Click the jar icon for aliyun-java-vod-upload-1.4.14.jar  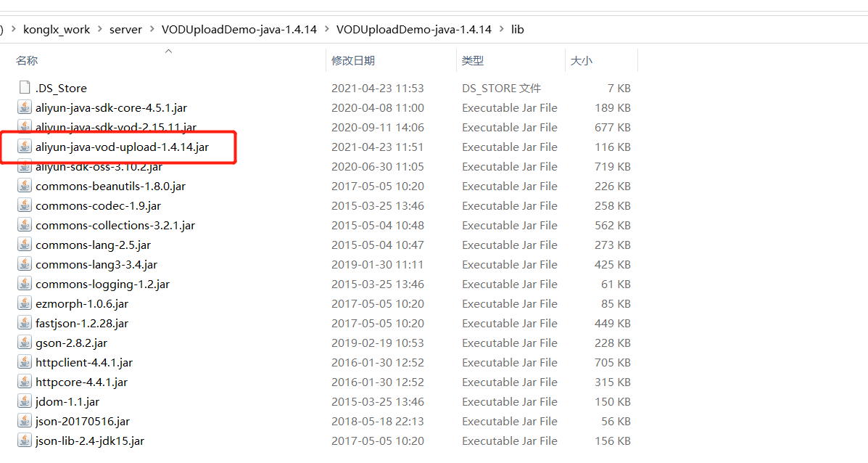click(x=25, y=147)
